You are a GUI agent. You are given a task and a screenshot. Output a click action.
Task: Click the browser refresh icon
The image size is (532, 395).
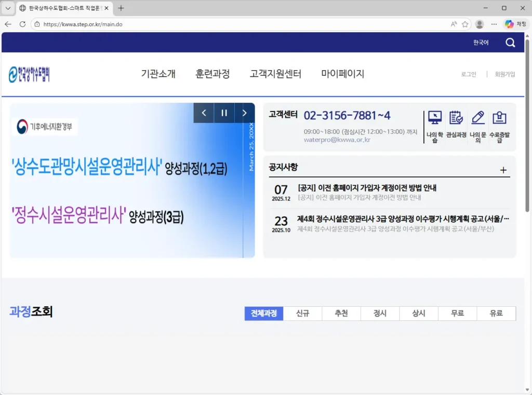pos(21,24)
